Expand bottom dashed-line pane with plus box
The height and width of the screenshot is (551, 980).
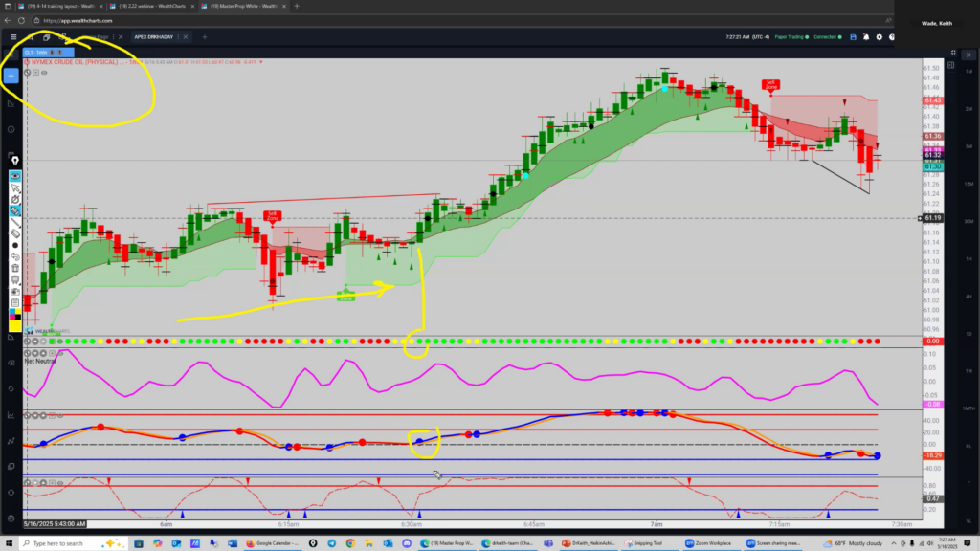coord(52,482)
